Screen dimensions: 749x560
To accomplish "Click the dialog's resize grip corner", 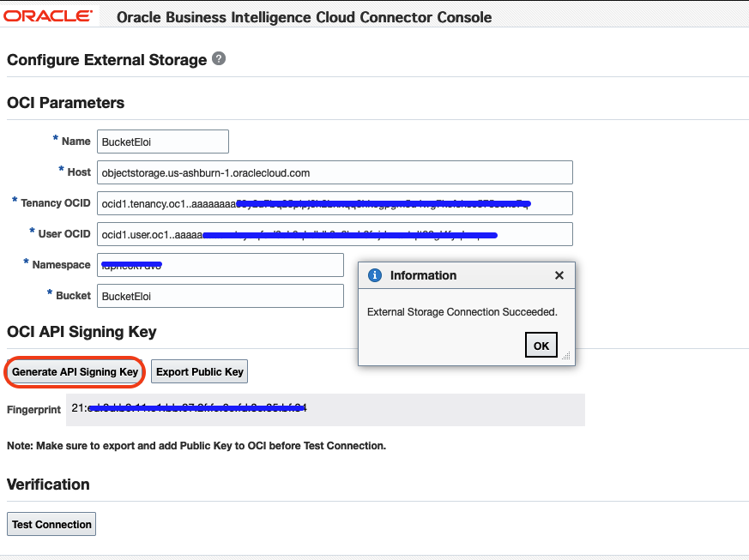I will 566,357.
